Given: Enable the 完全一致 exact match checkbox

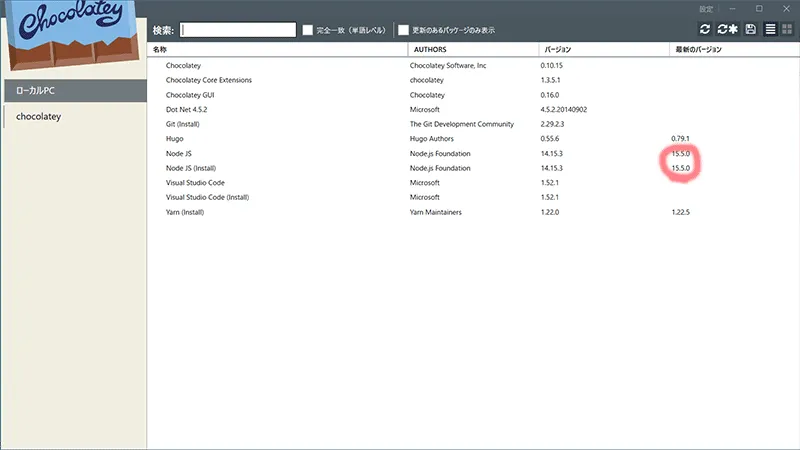Looking at the screenshot, I should point(308,30).
